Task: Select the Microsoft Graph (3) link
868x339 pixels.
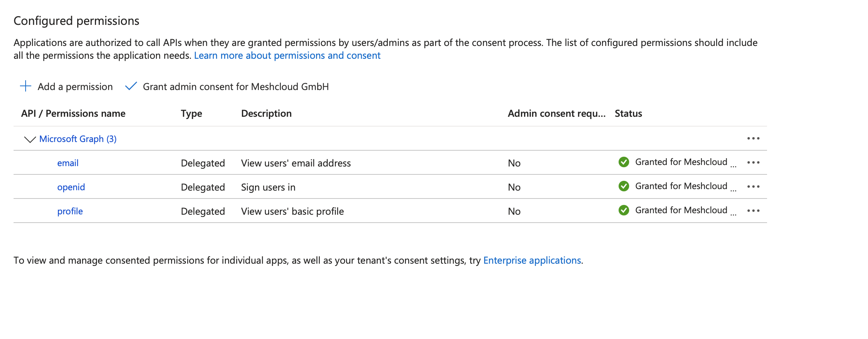Action: [77, 139]
